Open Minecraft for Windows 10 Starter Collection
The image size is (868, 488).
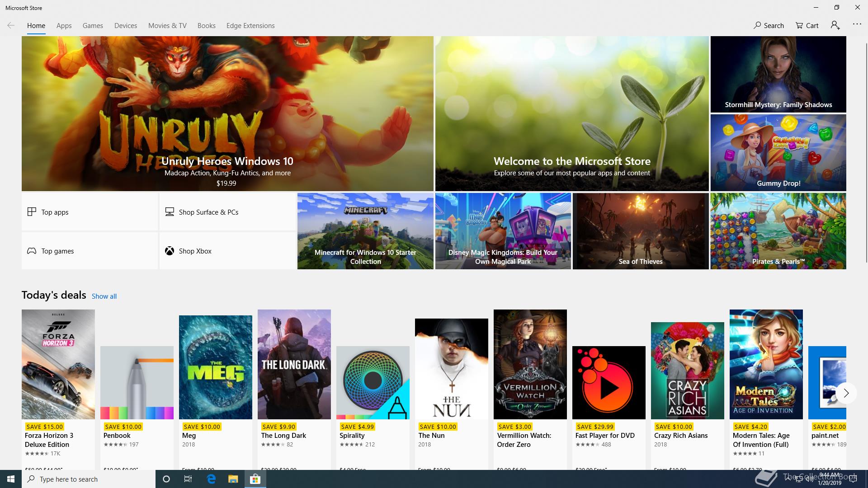(x=365, y=231)
